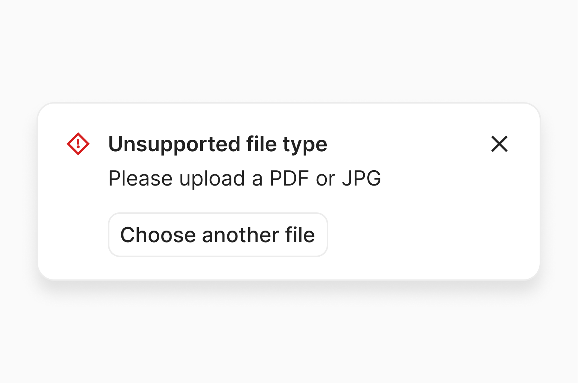
Task: Tap the alert icon left of the heading
Action: pyautogui.click(x=78, y=144)
